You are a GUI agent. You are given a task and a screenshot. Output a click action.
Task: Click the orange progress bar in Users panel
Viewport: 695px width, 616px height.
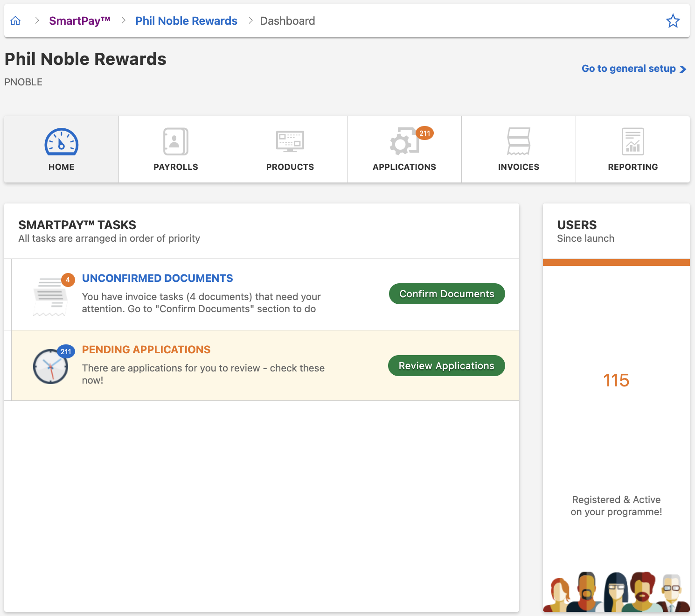pos(616,262)
